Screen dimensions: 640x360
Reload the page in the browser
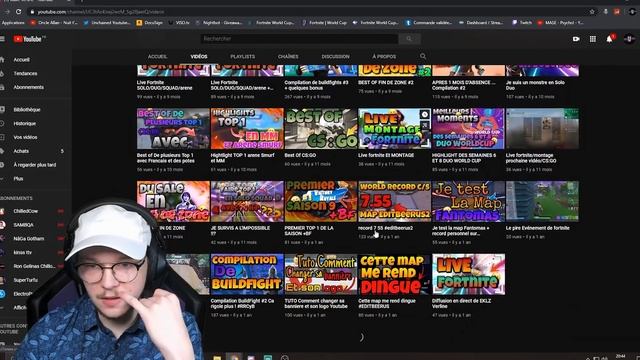coord(18,12)
